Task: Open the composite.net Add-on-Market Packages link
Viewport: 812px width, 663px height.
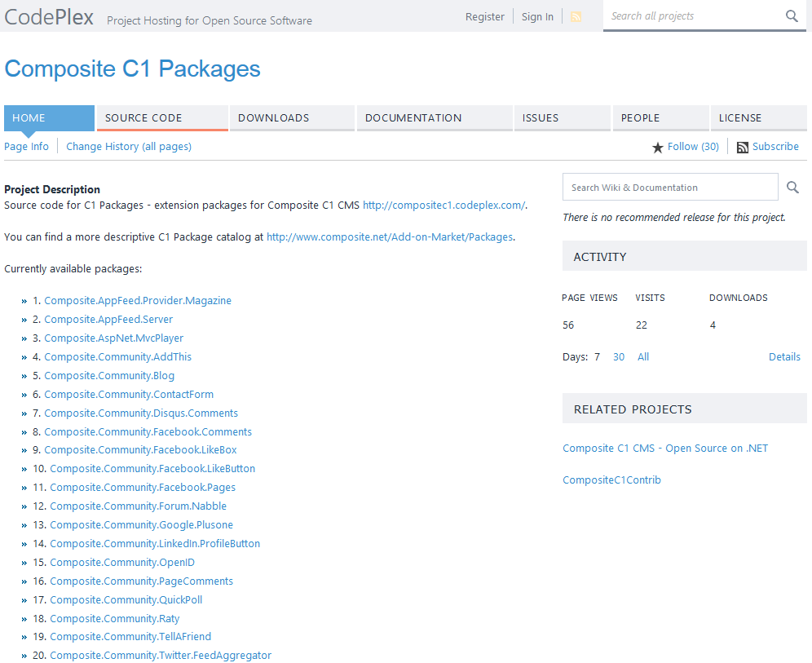Action: (390, 236)
